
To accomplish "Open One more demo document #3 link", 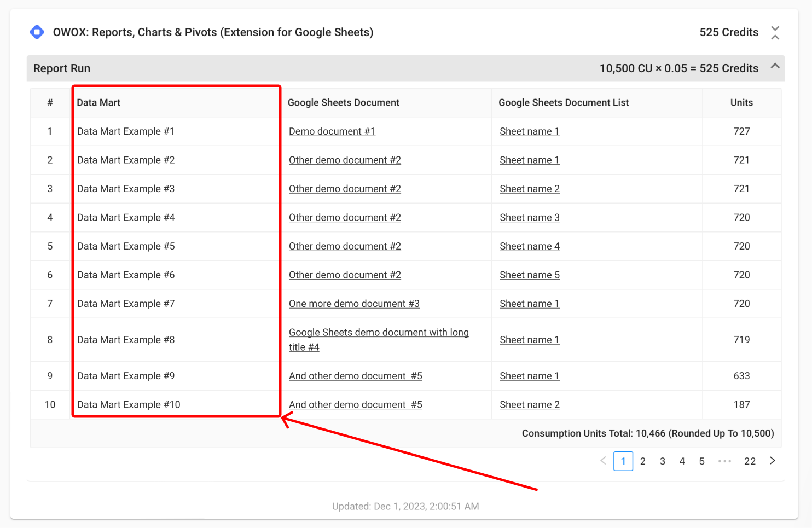I will coord(354,304).
